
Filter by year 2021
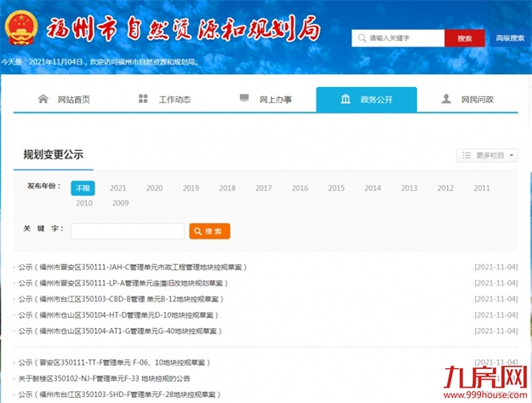[118, 188]
